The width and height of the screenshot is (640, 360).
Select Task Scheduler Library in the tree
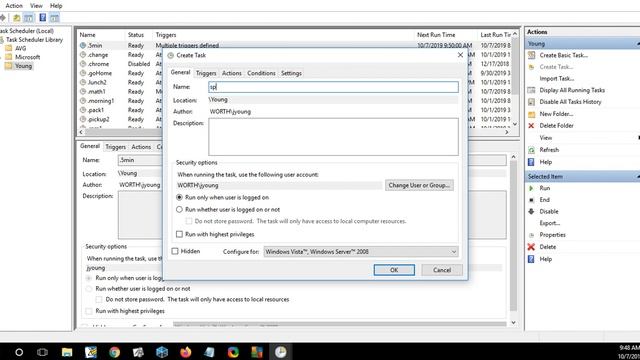tap(34, 40)
